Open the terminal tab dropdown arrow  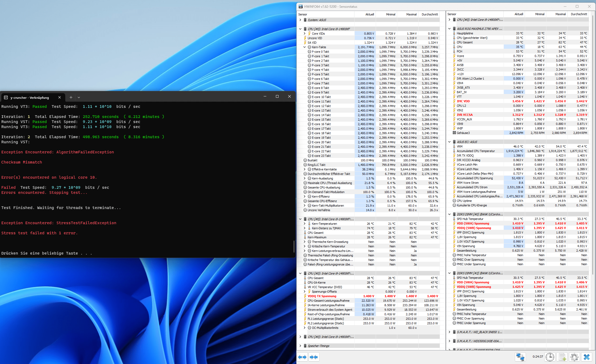pyautogui.click(x=79, y=97)
